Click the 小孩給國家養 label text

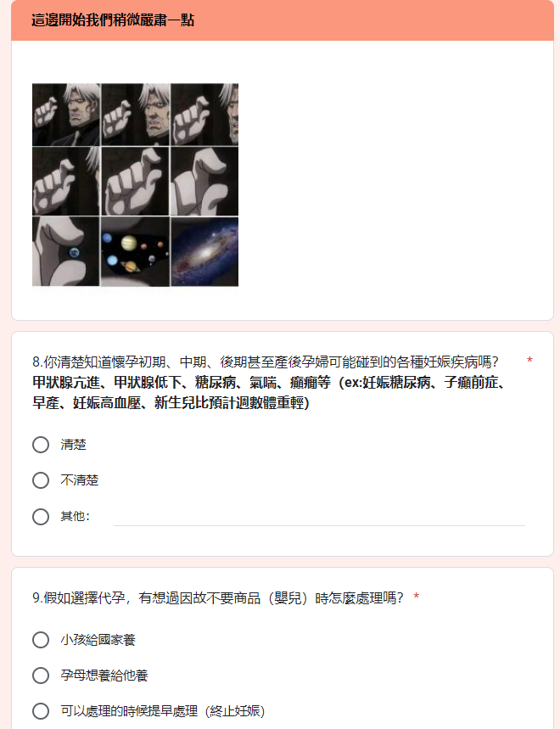98,640
